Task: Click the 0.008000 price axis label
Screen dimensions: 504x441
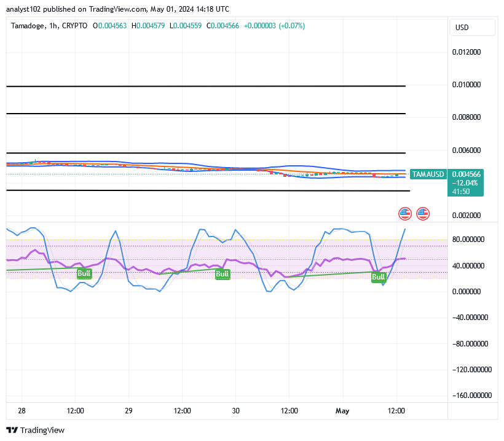Action: [467, 117]
